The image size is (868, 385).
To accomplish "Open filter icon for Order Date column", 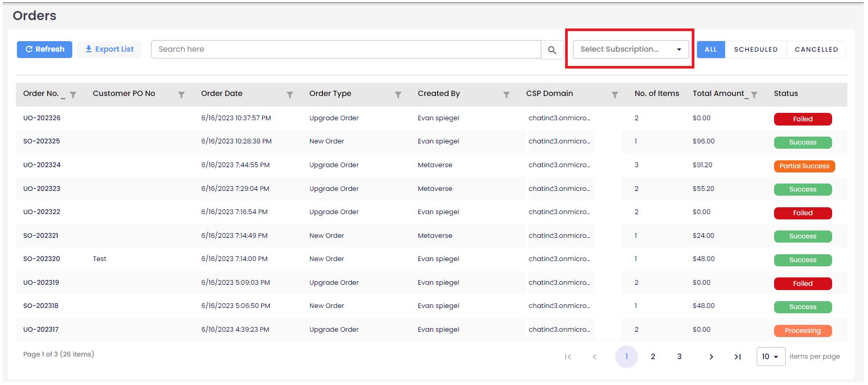I will (290, 95).
